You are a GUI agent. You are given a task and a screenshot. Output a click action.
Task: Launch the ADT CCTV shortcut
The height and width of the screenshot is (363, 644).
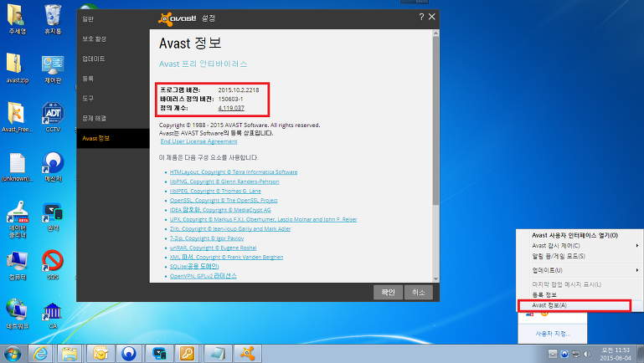coord(53,118)
